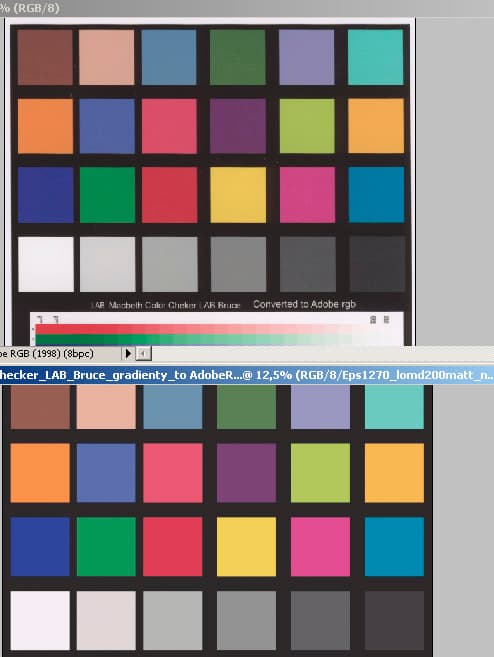
Task: Sample the lavender patch in the top window
Action: (x=307, y=57)
